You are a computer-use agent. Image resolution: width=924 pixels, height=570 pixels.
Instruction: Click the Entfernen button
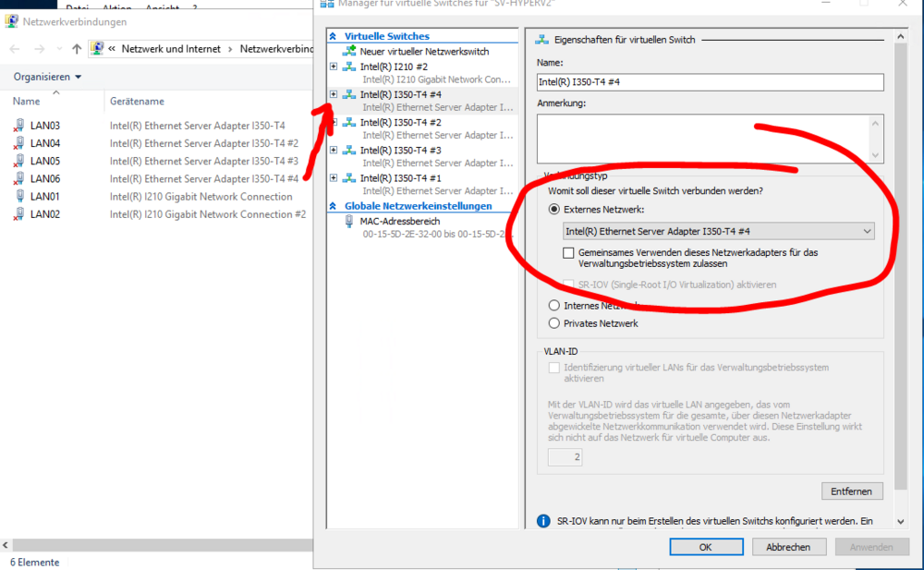[x=852, y=491]
